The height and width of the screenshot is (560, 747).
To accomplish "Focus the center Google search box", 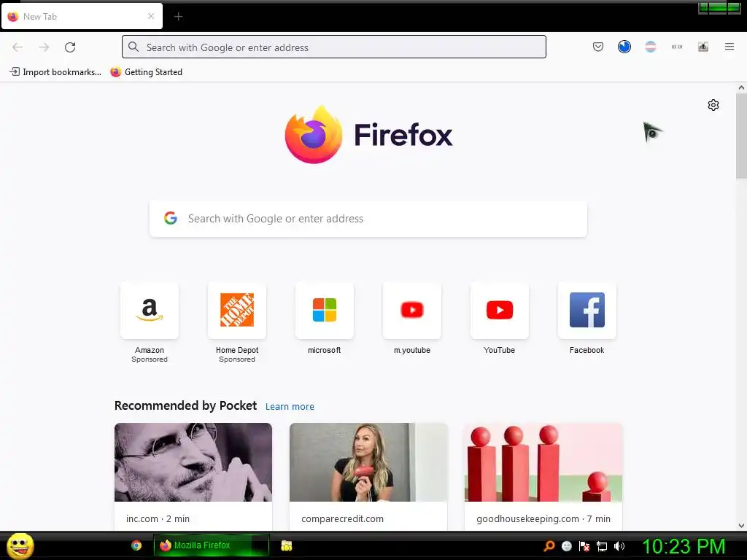I will (x=368, y=219).
